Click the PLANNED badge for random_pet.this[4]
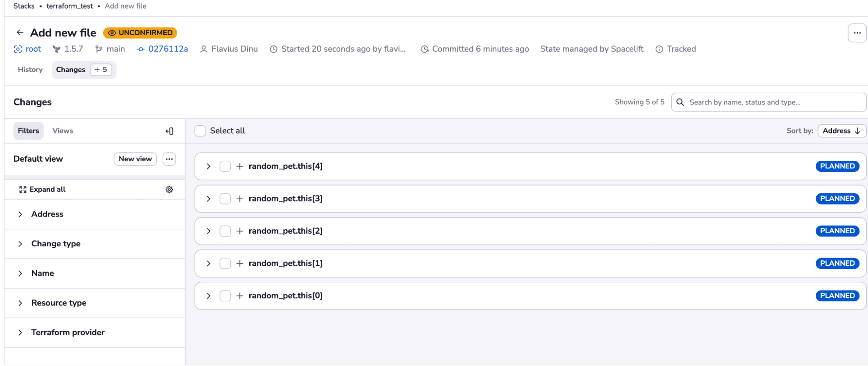Screen dimensions: 868x366 [837, 166]
